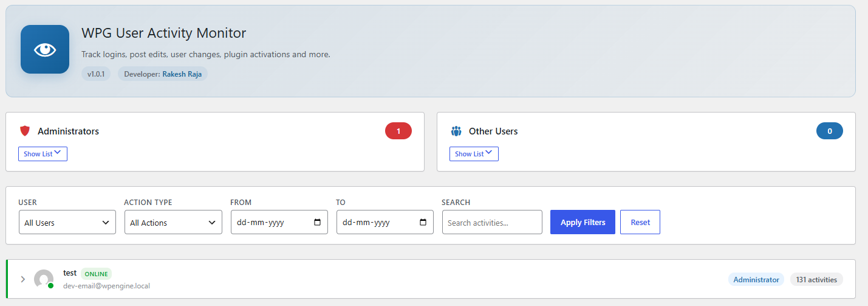This screenshot has height=306, width=868.
Task: Open the Rakesh Raja developer link
Action: pos(182,74)
